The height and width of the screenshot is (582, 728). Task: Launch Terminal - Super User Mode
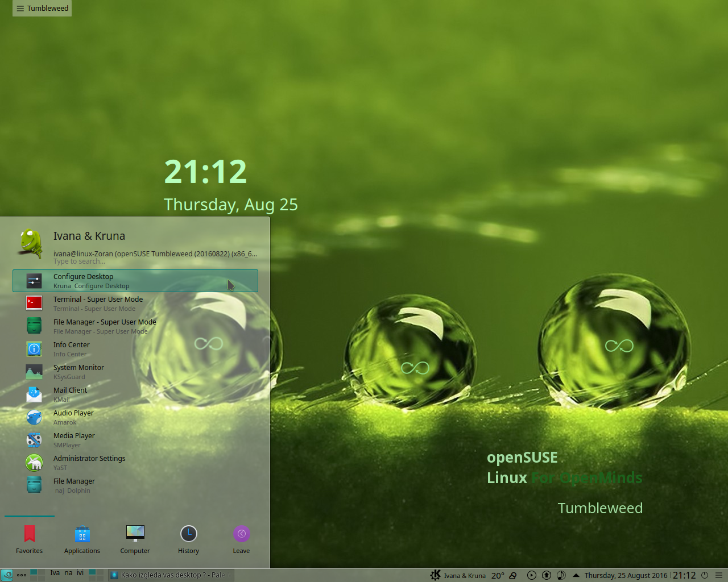(x=135, y=304)
